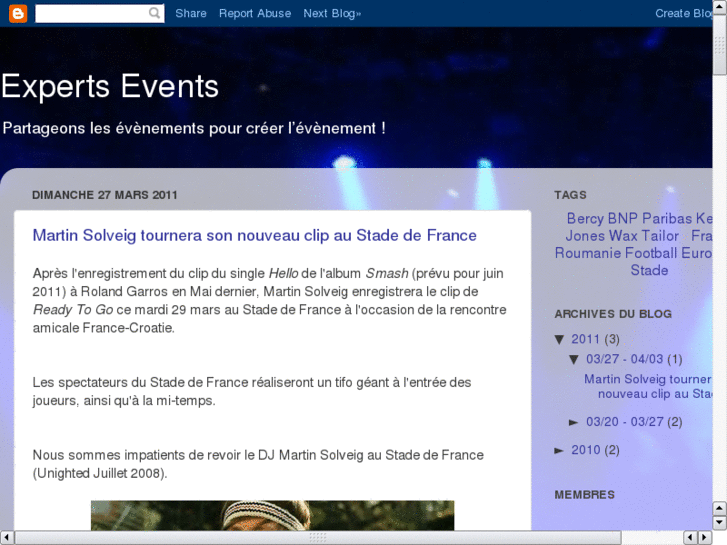Open the 03/27 - 04/03 archive link
The height and width of the screenshot is (545, 727).
click(625, 359)
